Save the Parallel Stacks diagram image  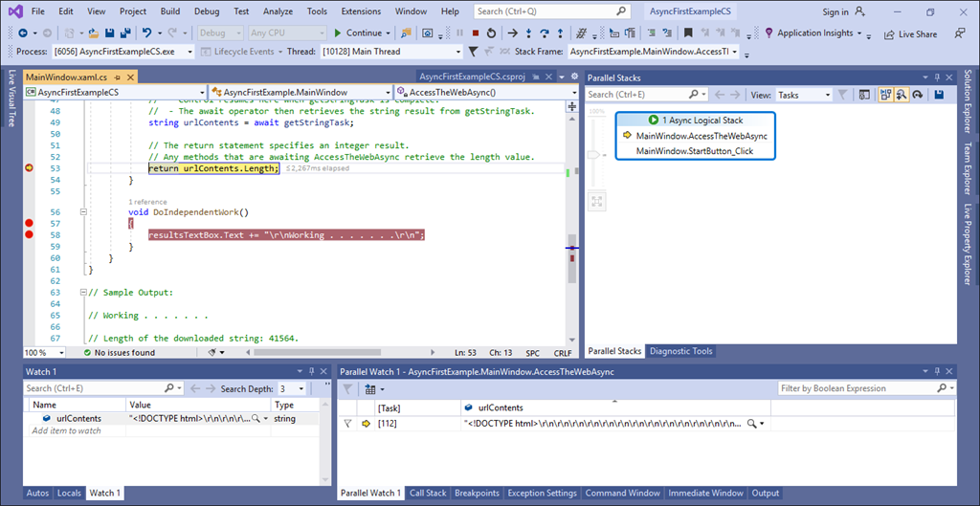coord(939,95)
